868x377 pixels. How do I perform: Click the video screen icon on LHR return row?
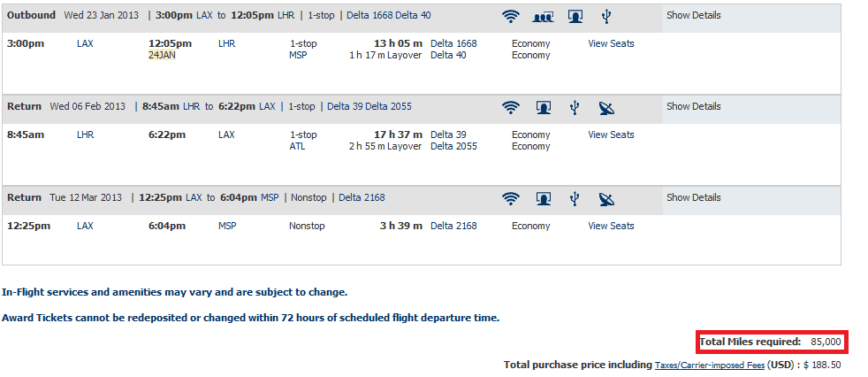(x=544, y=108)
